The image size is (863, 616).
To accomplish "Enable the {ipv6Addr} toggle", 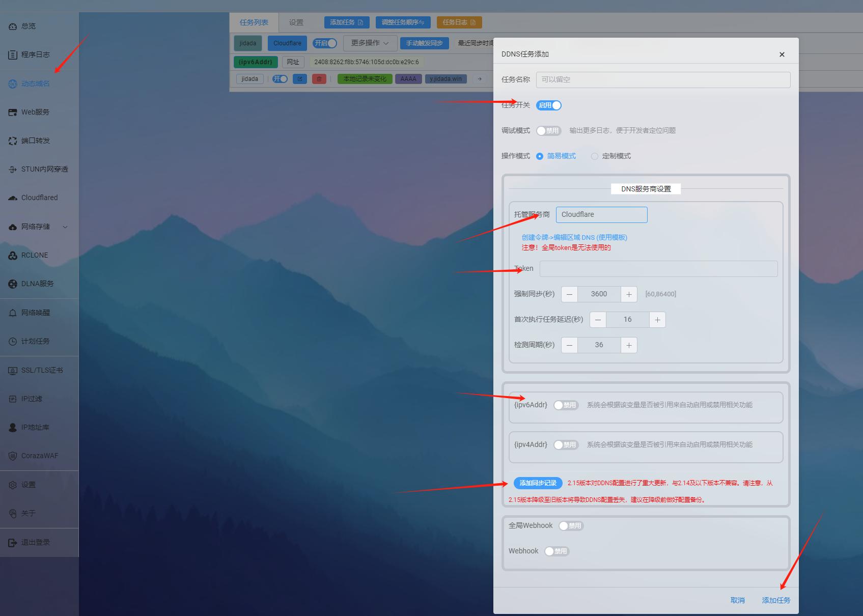I will click(566, 405).
